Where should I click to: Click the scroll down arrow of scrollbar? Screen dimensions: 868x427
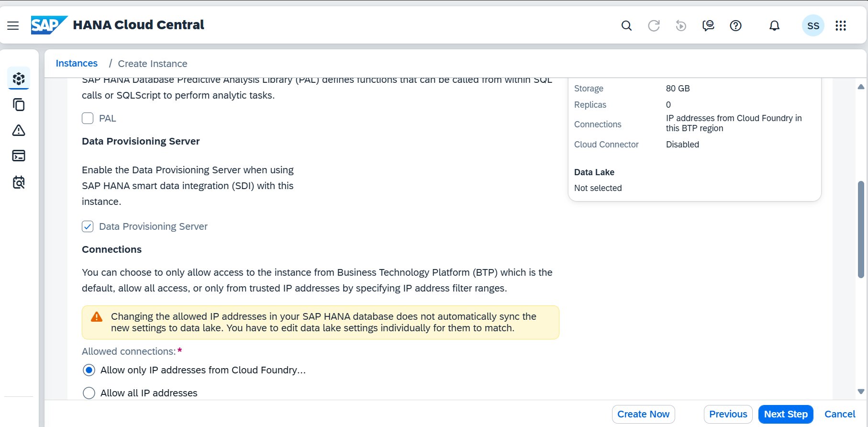click(x=861, y=392)
